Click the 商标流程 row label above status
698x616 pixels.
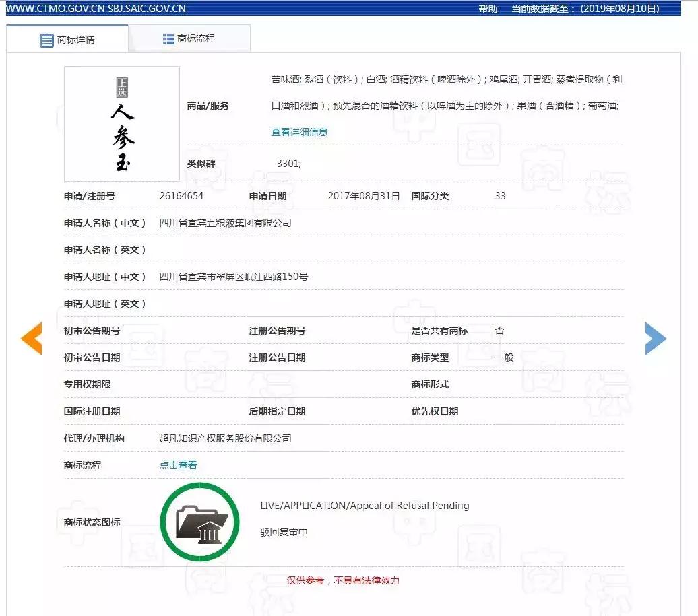coord(82,465)
